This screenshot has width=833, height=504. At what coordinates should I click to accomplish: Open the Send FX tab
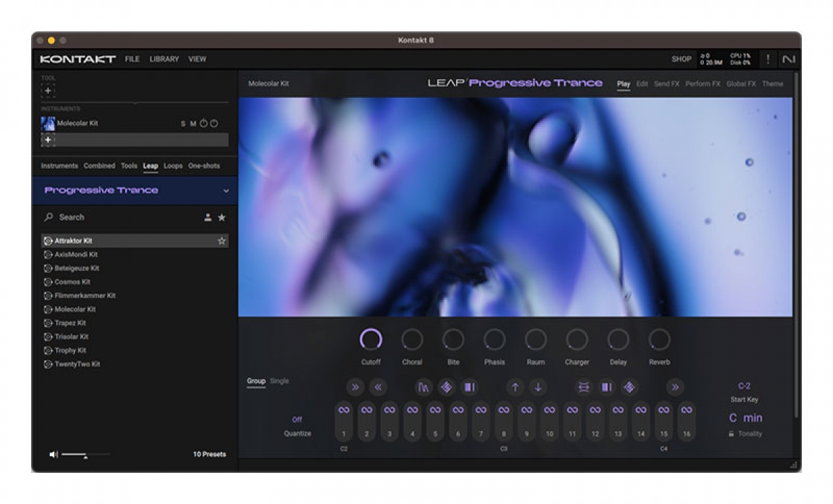(x=666, y=84)
